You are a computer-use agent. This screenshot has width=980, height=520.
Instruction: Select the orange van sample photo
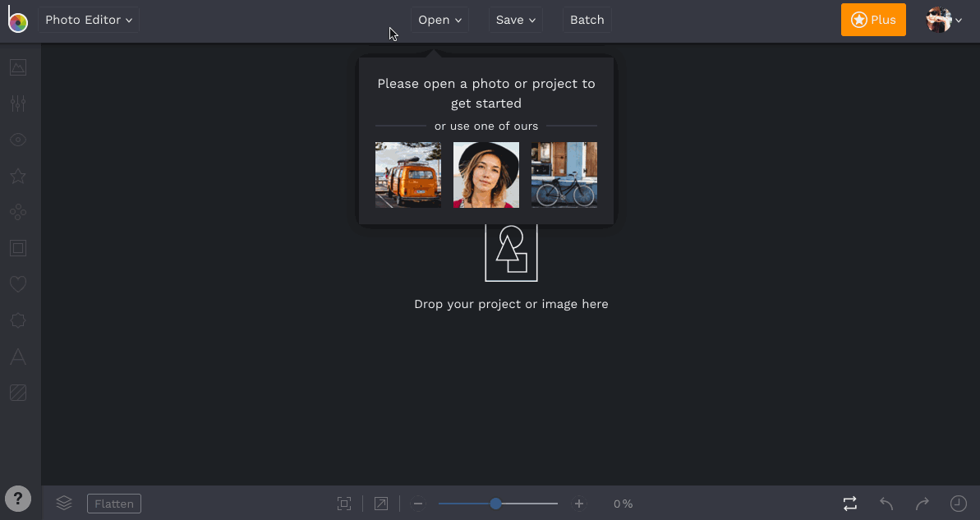point(408,175)
